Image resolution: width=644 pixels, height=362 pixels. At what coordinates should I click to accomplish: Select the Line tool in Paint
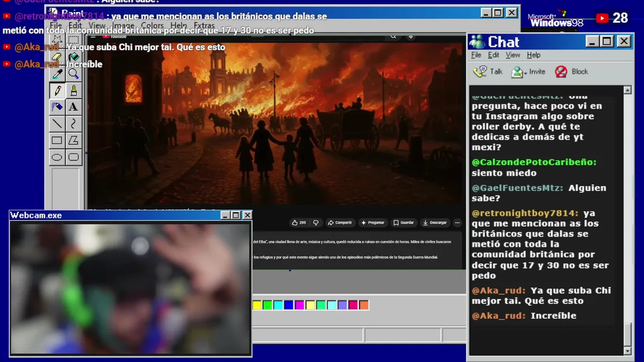(57, 124)
